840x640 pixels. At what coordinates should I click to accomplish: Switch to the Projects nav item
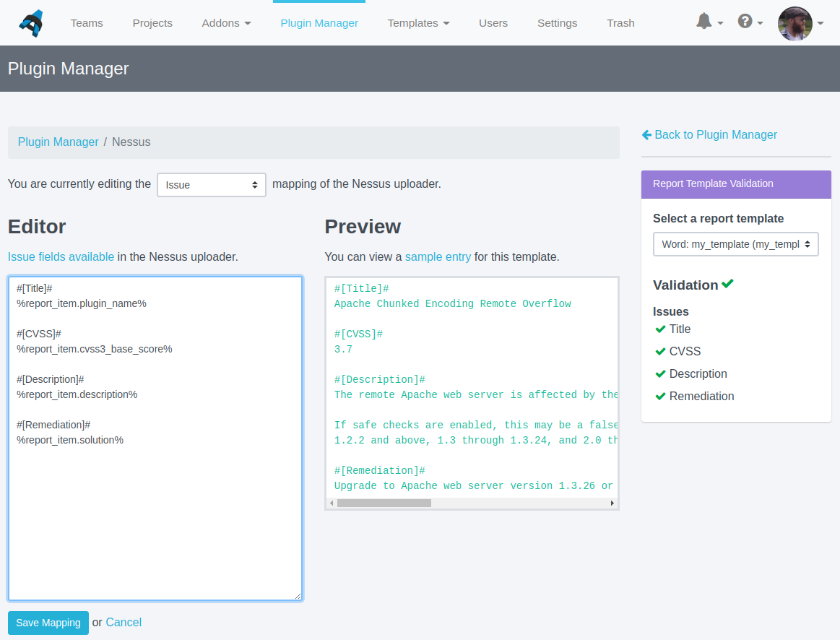coord(152,22)
